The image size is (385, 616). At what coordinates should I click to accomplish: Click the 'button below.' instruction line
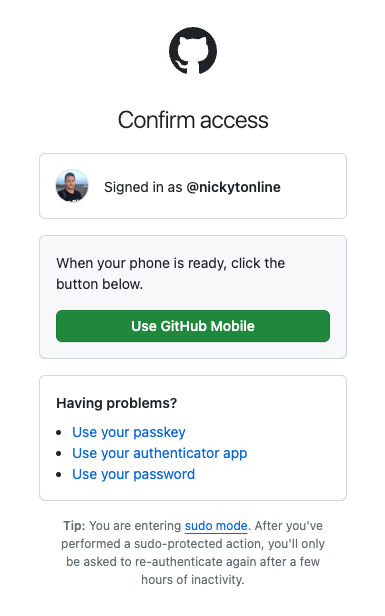tap(99, 284)
